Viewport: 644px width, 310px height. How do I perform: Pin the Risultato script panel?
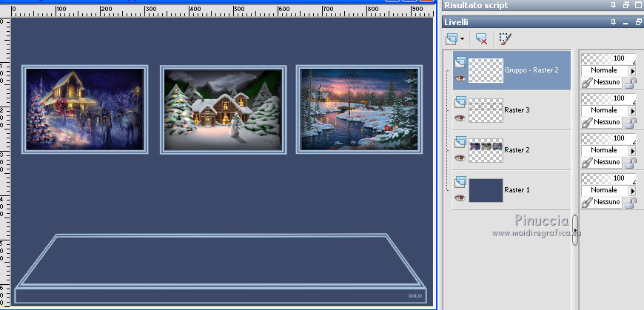pos(613,5)
